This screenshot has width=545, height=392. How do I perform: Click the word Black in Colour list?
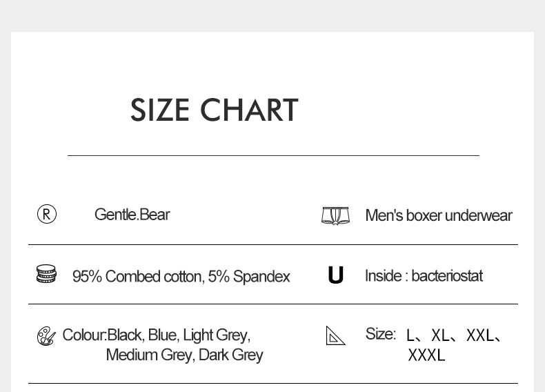click(124, 335)
